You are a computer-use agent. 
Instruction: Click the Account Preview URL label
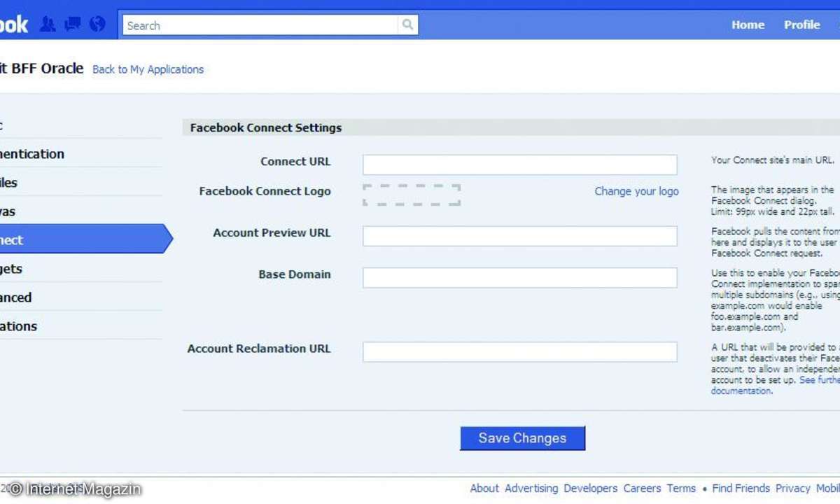(272, 233)
